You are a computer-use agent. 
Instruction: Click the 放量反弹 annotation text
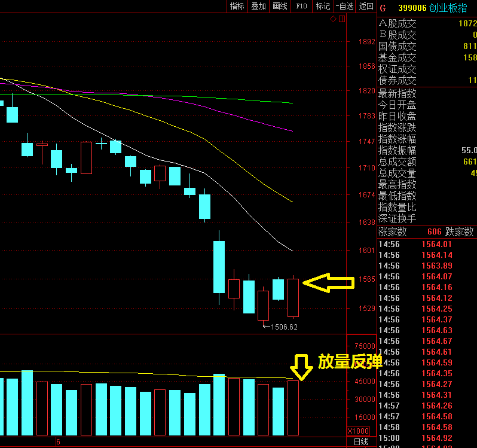[350, 361]
